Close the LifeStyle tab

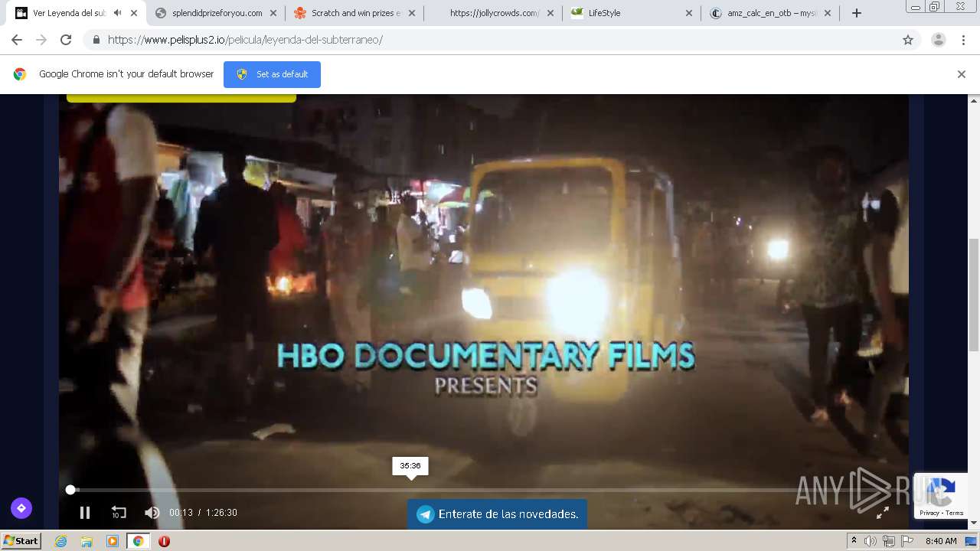pyautogui.click(x=688, y=13)
